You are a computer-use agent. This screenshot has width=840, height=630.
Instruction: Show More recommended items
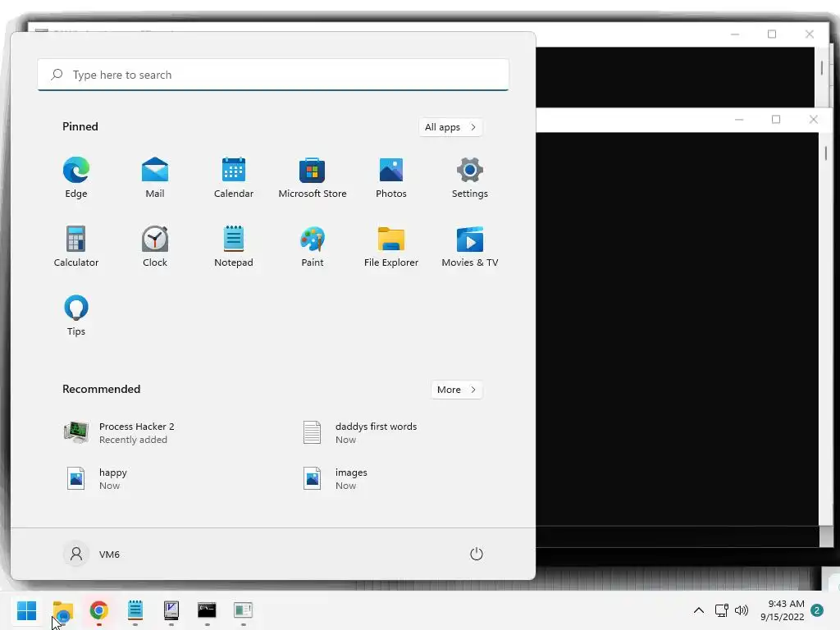[456, 390]
